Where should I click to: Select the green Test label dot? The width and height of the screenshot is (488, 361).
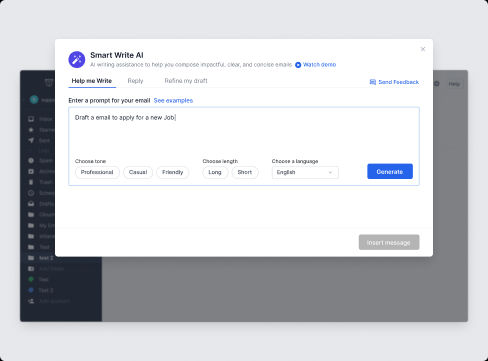31,279
